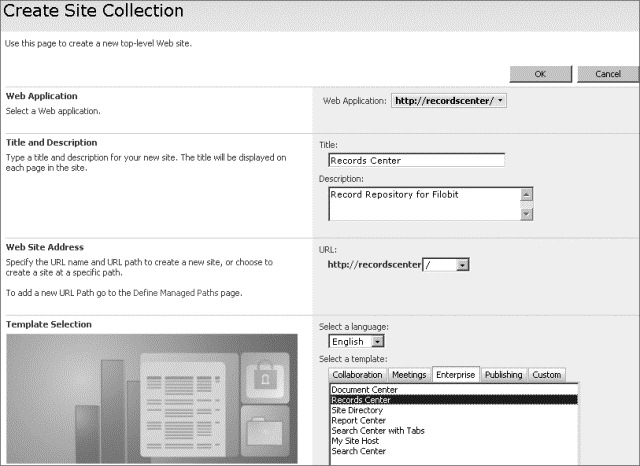Click the template preview image
Viewport: 640px width, 466px height.
pos(152,399)
